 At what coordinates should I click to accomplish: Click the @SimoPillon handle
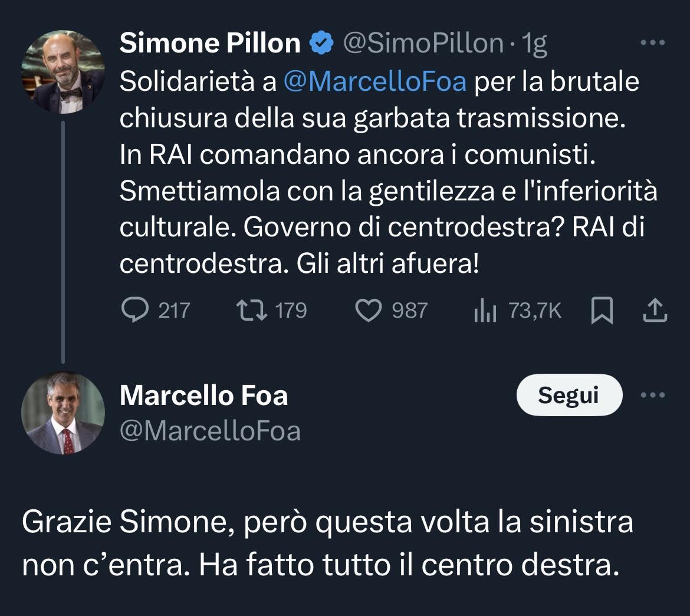pyautogui.click(x=423, y=44)
